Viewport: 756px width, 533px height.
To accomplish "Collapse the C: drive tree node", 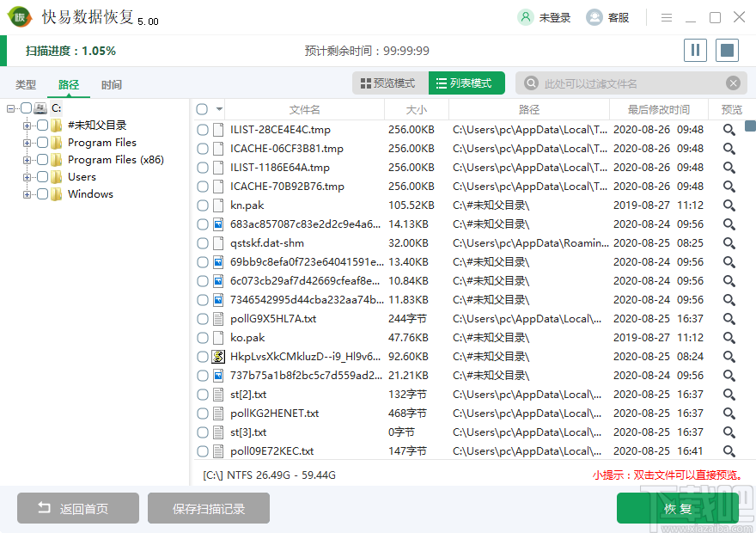I will (10, 108).
